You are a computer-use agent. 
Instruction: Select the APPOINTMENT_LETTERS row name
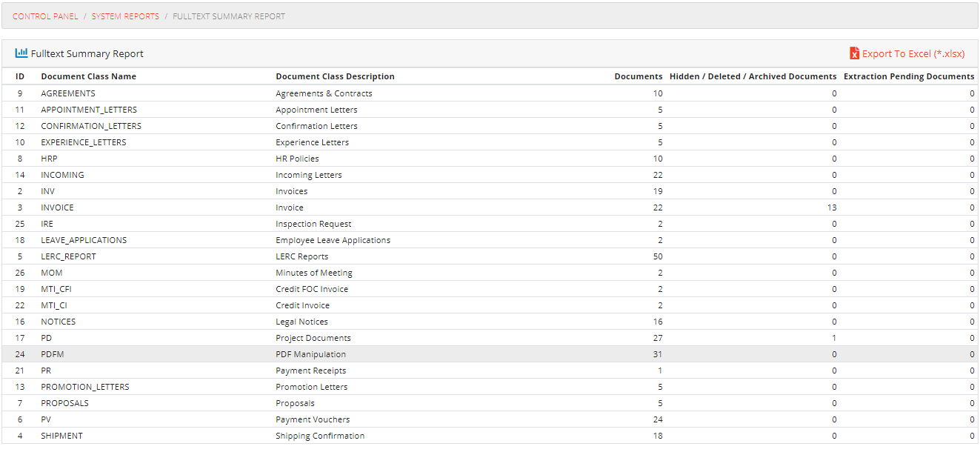point(89,110)
